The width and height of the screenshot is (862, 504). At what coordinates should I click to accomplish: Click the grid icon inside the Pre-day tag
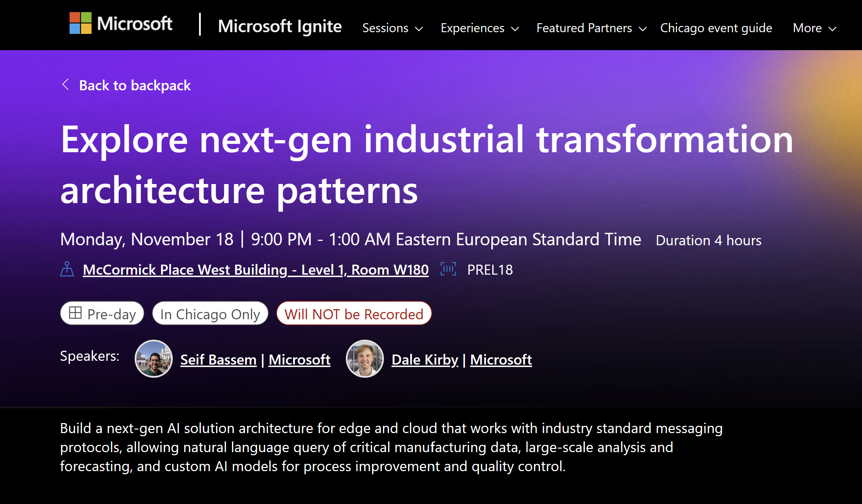[x=76, y=313]
